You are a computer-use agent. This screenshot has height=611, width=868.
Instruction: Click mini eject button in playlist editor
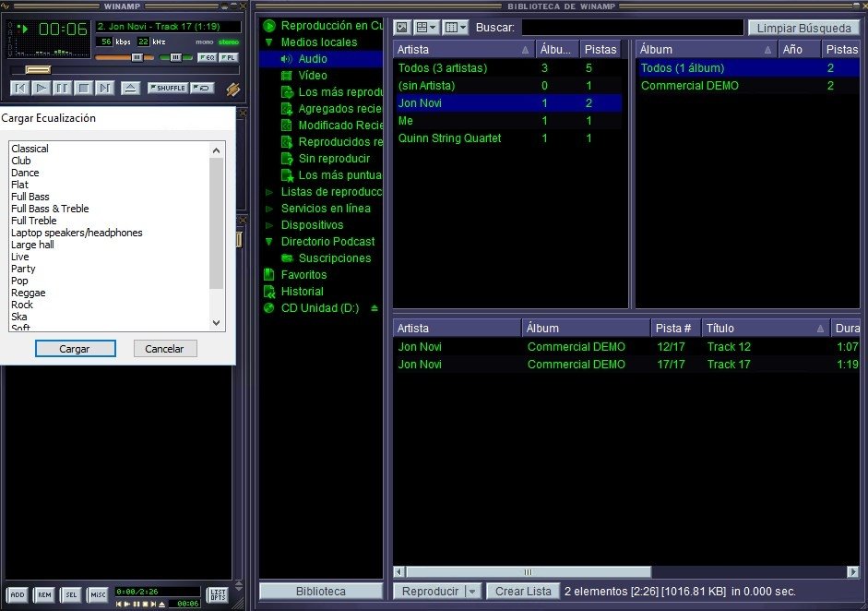[161, 604]
